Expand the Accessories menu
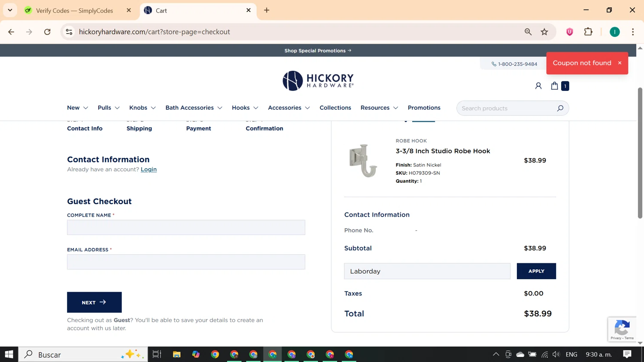Viewport: 644px width, 362px height. point(289,108)
